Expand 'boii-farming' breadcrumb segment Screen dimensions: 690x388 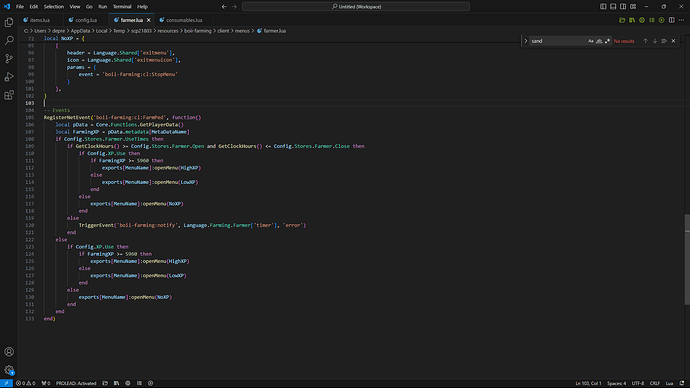(198, 31)
